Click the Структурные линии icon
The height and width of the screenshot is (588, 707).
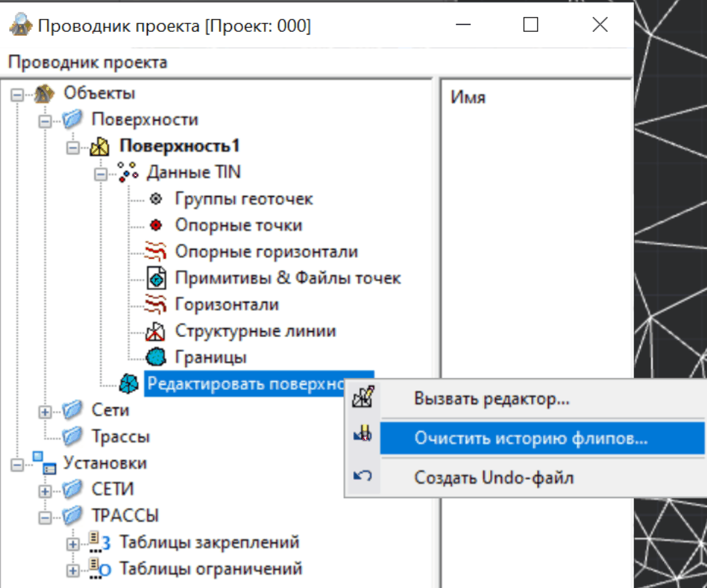[x=156, y=331]
